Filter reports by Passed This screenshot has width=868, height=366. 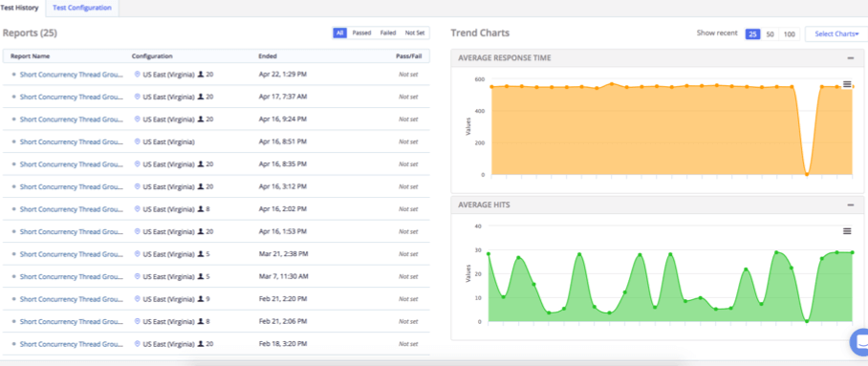361,33
